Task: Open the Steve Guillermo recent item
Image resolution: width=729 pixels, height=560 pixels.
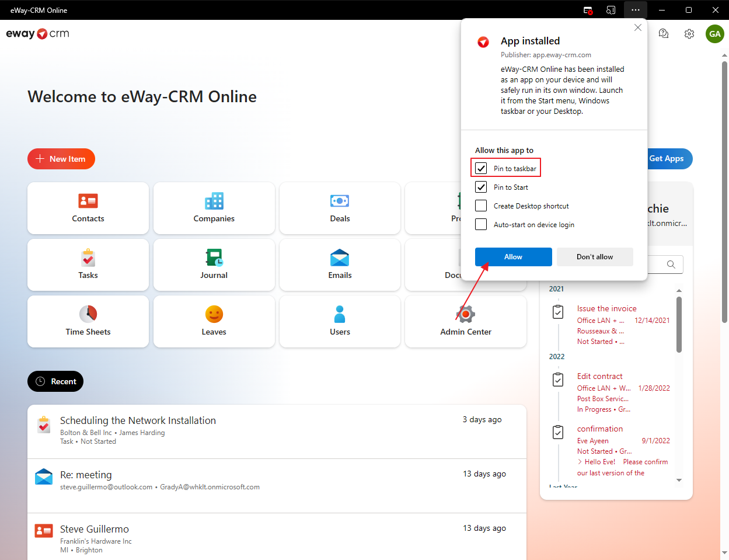Action: point(277,537)
